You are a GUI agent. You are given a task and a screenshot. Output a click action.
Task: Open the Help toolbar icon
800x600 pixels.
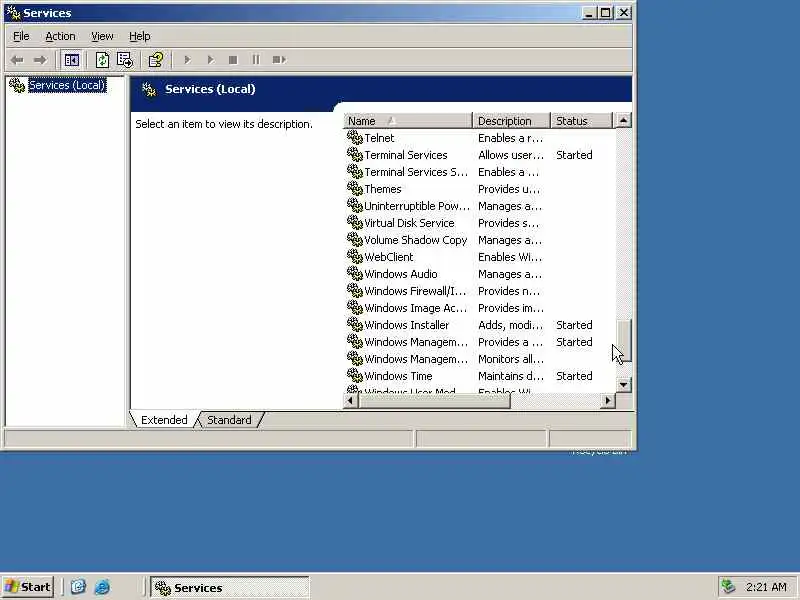click(x=156, y=60)
